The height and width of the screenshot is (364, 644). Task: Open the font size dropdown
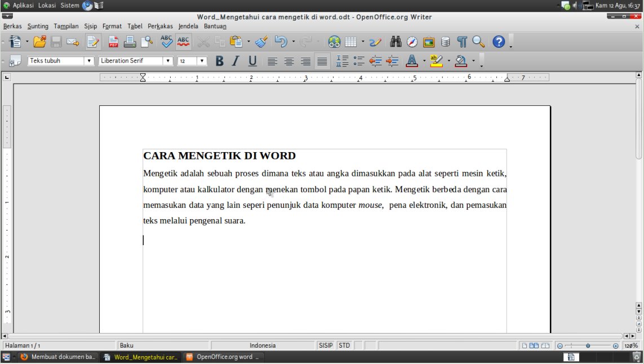click(x=202, y=61)
